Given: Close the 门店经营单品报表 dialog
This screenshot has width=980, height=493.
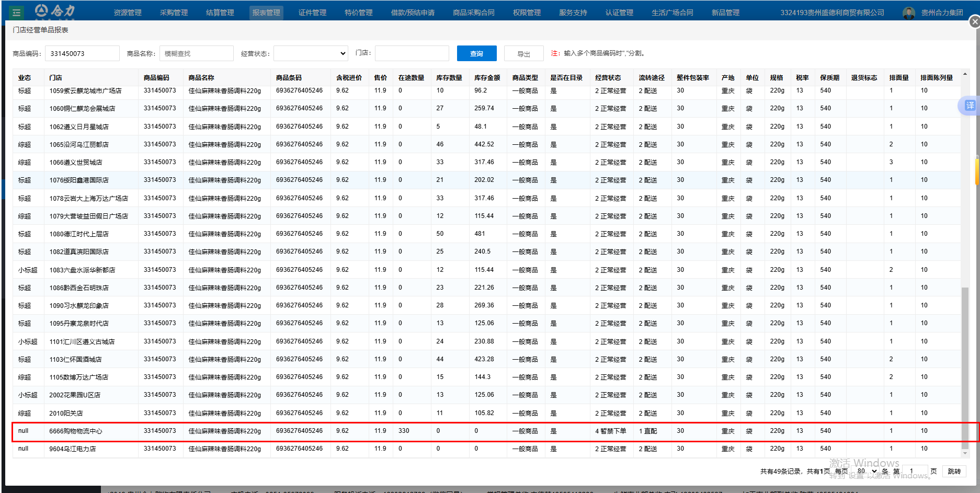Looking at the screenshot, I should click(974, 22).
